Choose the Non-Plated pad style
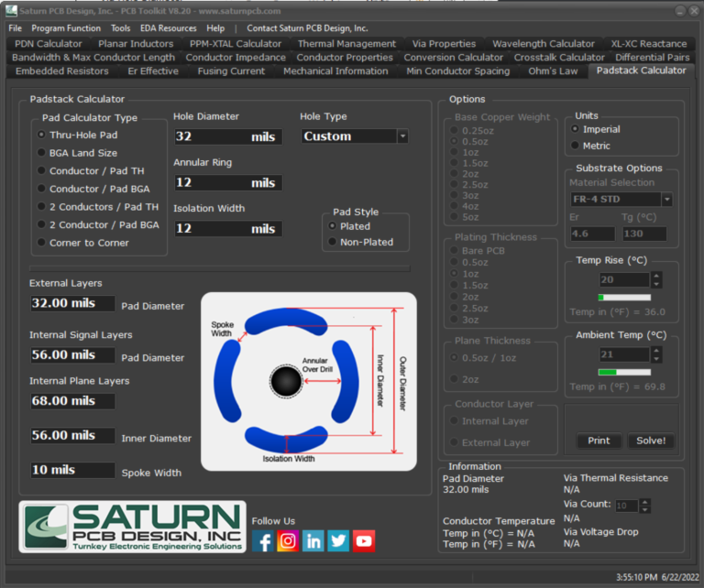The width and height of the screenshot is (704, 588). coord(332,242)
